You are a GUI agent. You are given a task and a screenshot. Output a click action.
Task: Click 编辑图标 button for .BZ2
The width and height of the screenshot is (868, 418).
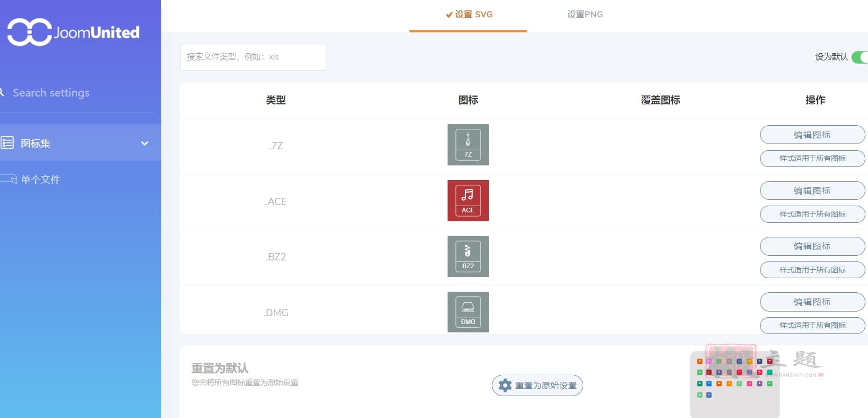[x=812, y=246]
